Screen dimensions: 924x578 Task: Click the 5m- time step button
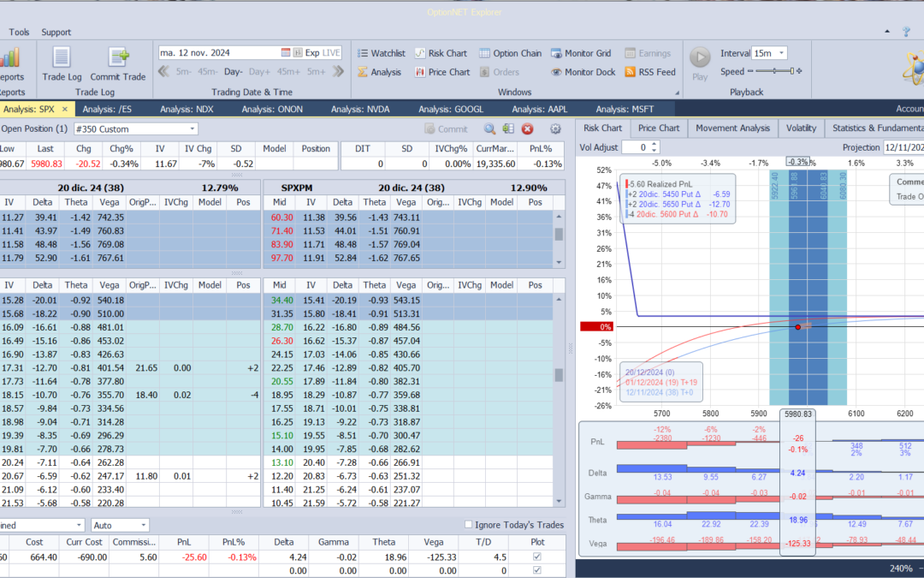[183, 71]
